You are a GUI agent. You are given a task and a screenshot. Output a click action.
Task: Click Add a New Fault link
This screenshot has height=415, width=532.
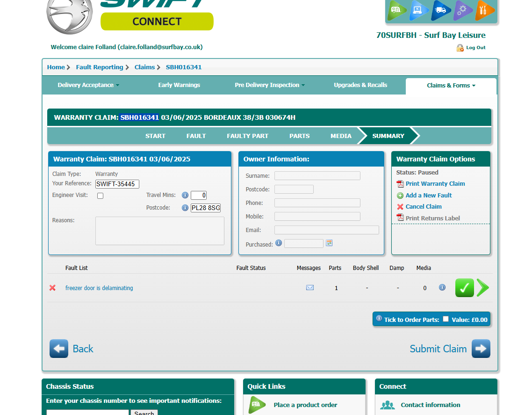(x=429, y=195)
